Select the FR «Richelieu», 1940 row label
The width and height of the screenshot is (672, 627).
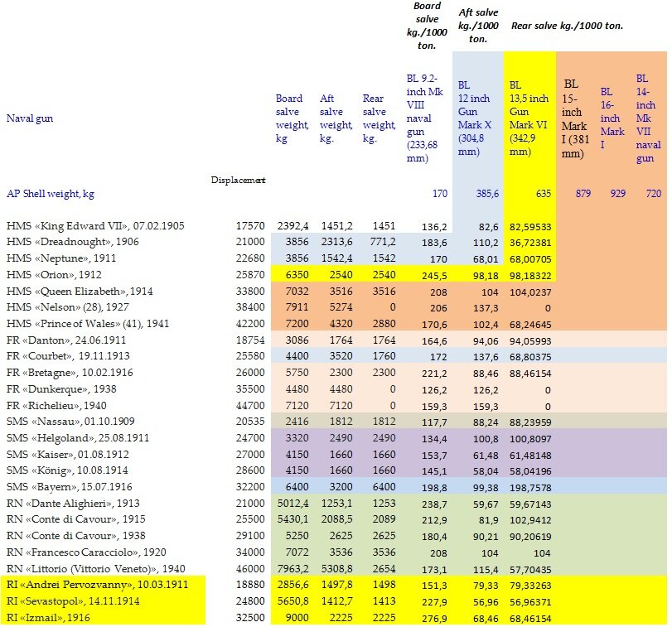click(x=56, y=405)
